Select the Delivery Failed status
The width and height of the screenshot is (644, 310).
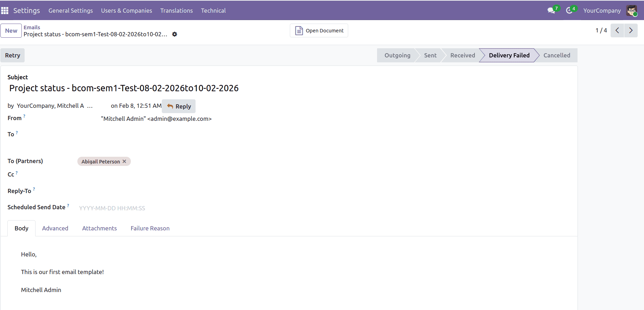[509, 55]
